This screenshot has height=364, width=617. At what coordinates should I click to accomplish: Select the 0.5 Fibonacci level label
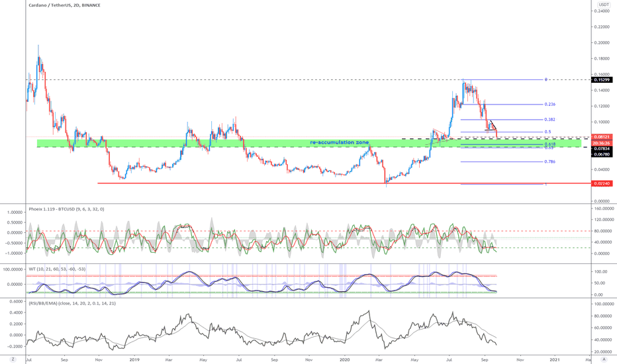[x=547, y=132]
